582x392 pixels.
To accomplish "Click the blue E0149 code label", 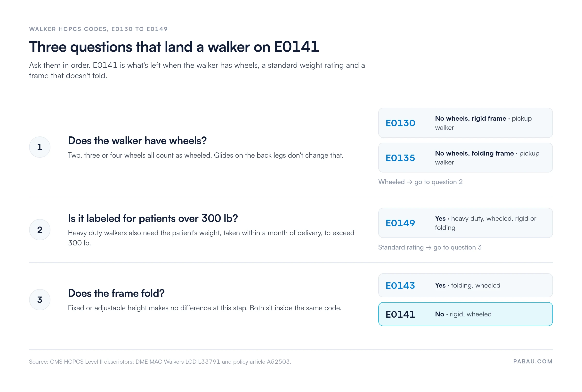I will (400, 223).
